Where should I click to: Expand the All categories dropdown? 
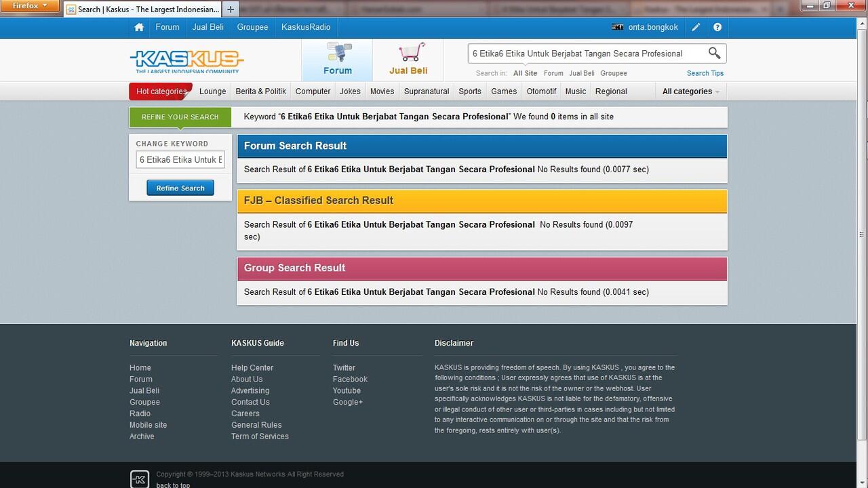point(691,91)
